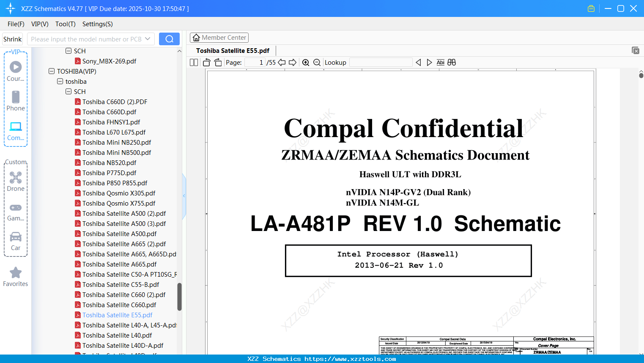
Task: Open the Game console category
Action: point(16,212)
